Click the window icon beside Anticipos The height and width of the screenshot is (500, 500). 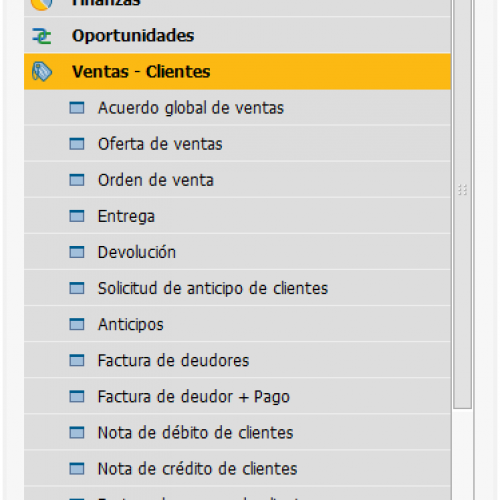coord(77,324)
